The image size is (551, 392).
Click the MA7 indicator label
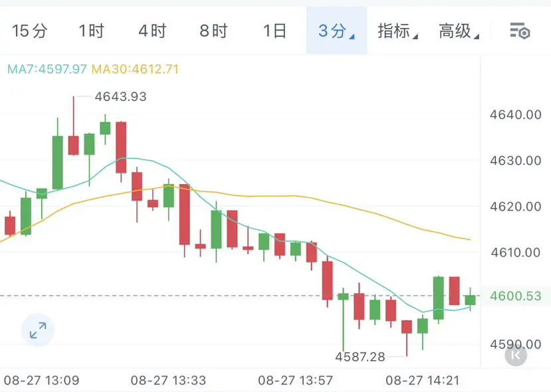[x=47, y=69]
